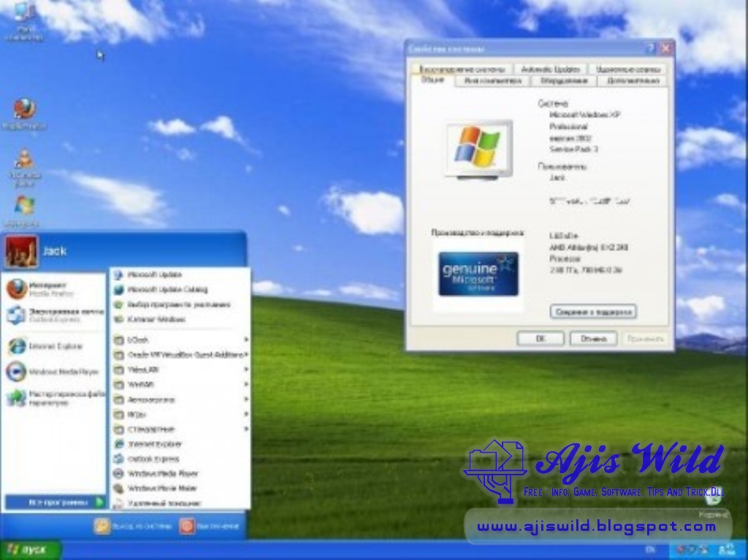Switch to Advanced (Дополнительно) tab
This screenshot has height=560, width=748.
[x=633, y=80]
